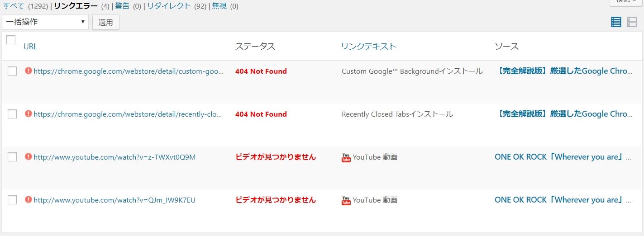Open ONE OK ROCK source in QJm_IW9K7EU row
The height and width of the screenshot is (236, 644).
(x=563, y=200)
